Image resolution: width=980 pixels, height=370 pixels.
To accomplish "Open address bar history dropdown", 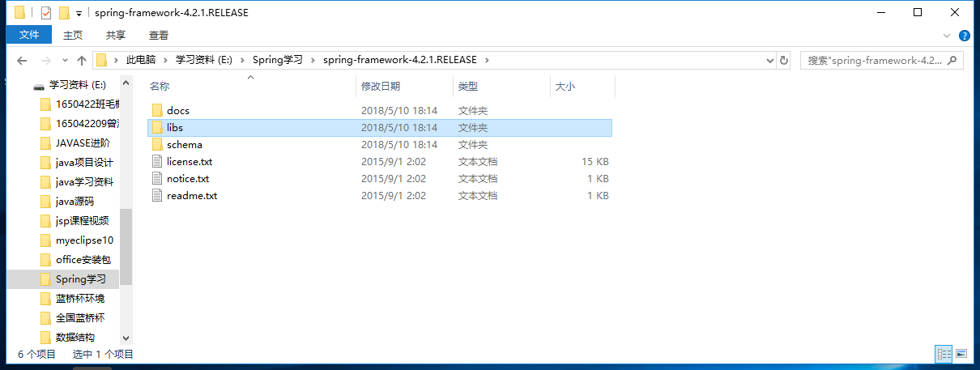I will pyautogui.click(x=770, y=60).
